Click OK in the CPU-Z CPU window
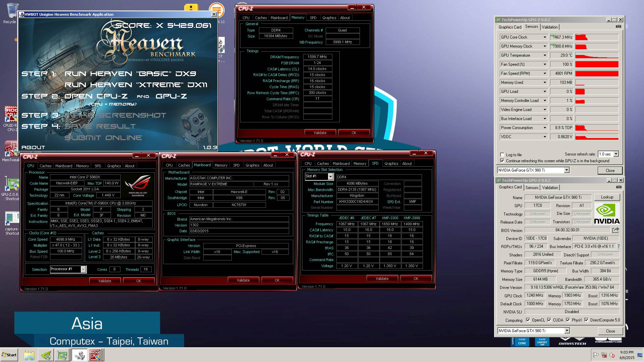644x362 pixels. (139, 281)
